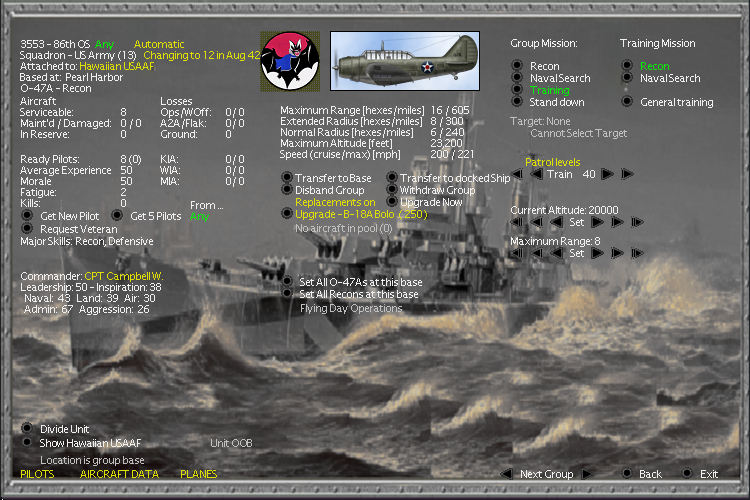The image size is (750, 500).
Task: Click double-bar increase arrow for Current Altitude
Action: (638, 222)
